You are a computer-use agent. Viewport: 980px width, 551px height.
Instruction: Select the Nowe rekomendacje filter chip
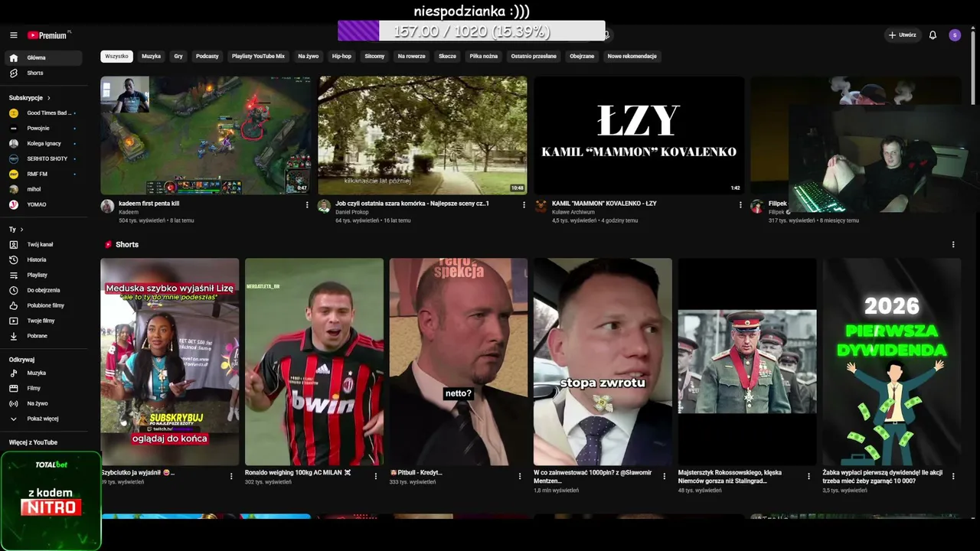pos(632,57)
